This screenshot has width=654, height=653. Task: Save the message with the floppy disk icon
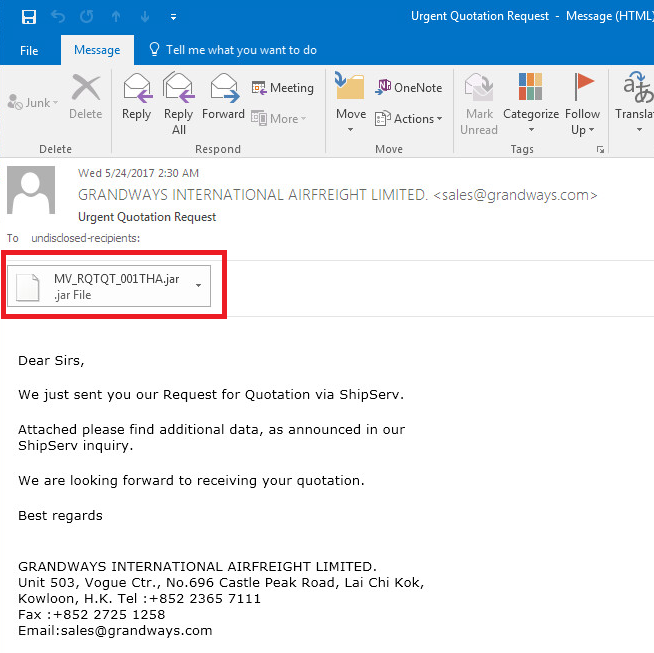[x=29, y=17]
